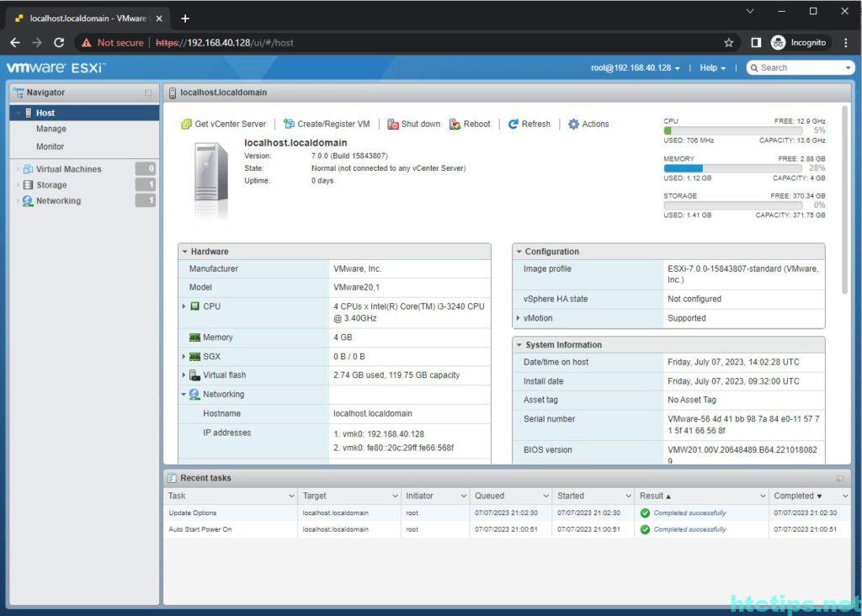The width and height of the screenshot is (862, 616).
Task: Open Networking in Navigator
Action: pyautogui.click(x=58, y=201)
